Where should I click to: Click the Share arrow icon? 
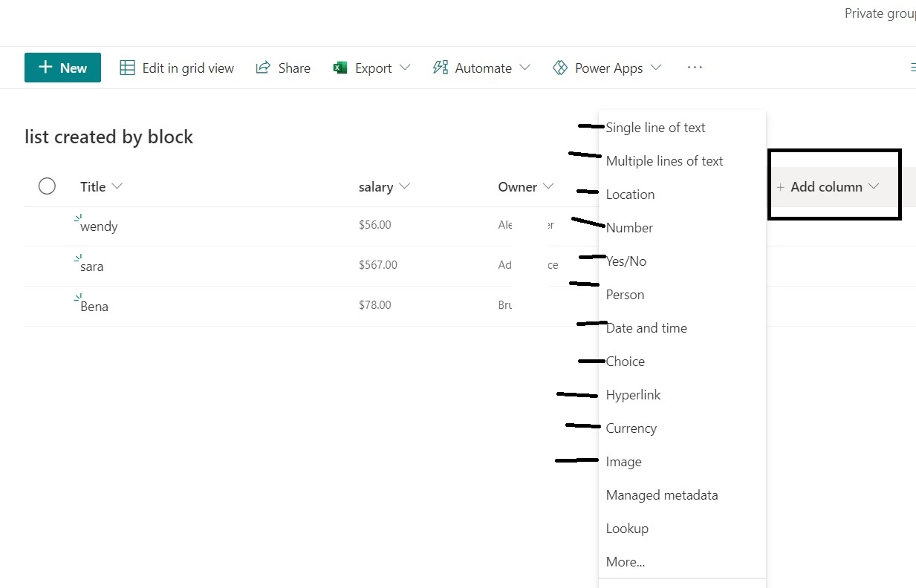point(263,68)
